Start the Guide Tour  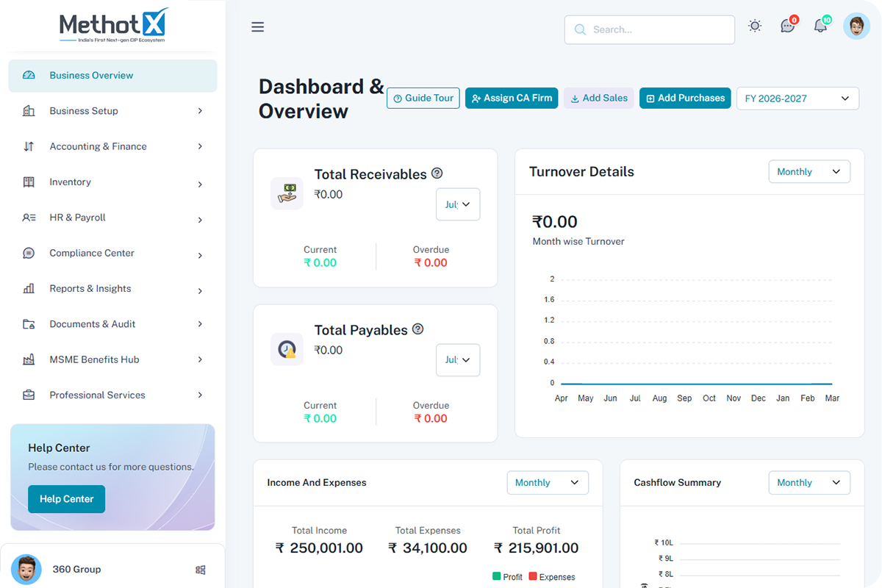tap(423, 98)
